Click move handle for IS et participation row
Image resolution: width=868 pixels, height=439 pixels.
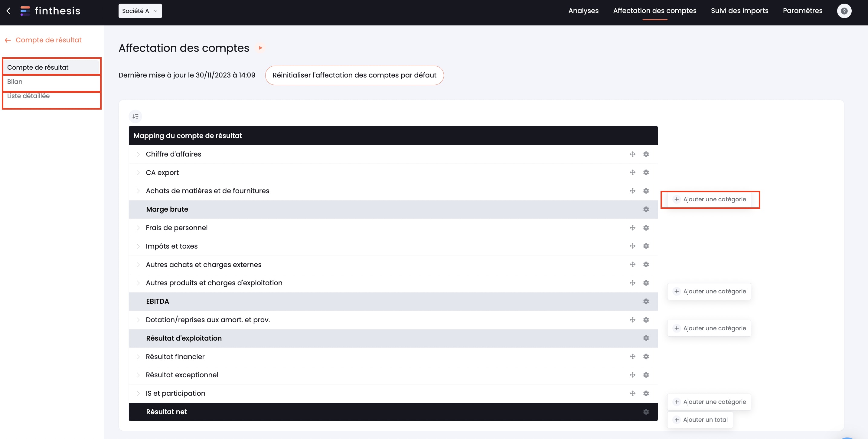click(x=632, y=394)
